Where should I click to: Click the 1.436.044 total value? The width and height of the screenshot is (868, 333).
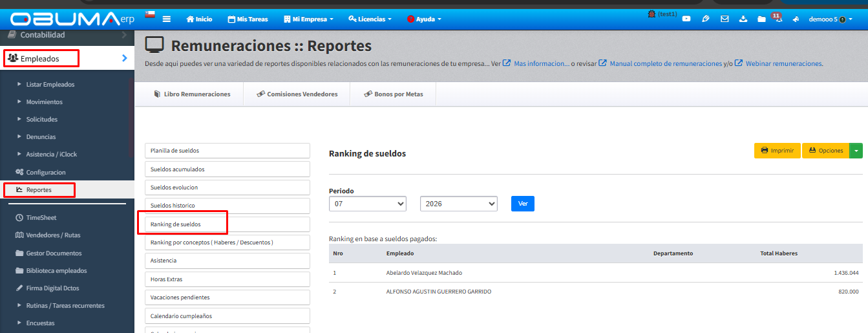pyautogui.click(x=846, y=273)
